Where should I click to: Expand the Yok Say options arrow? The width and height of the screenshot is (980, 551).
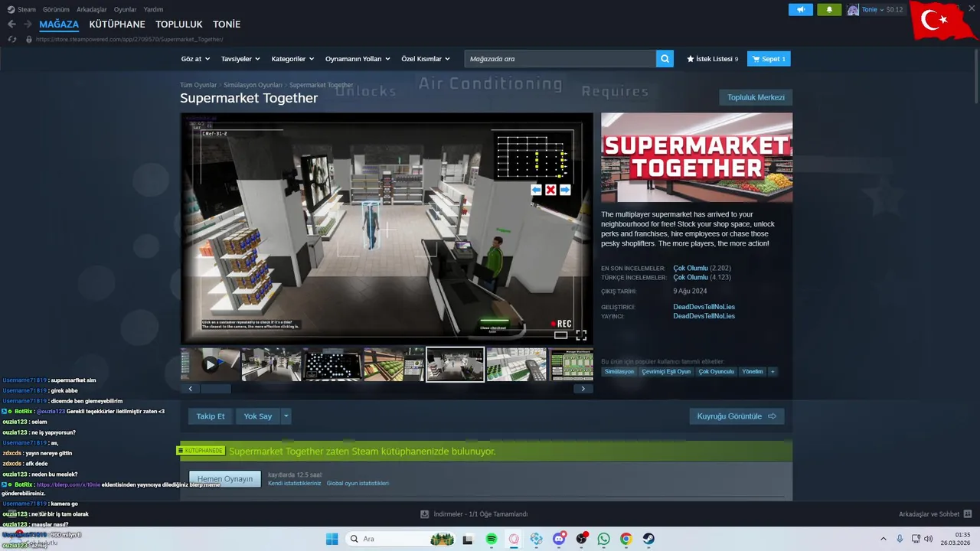pyautogui.click(x=286, y=416)
